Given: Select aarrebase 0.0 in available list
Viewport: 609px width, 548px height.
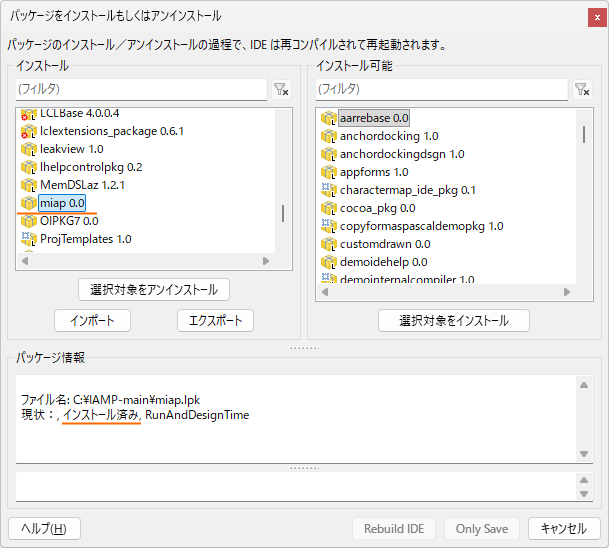Looking at the screenshot, I should click(374, 118).
